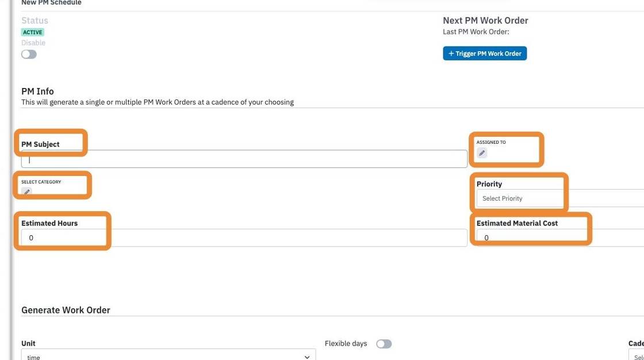644x360 pixels.
Task: Toggle the Disable status switch
Action: (29, 54)
